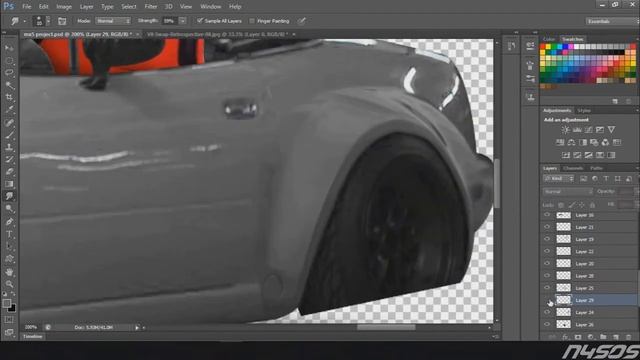640x360 pixels.
Task: Toggle visibility of Layer 25
Action: [547, 288]
